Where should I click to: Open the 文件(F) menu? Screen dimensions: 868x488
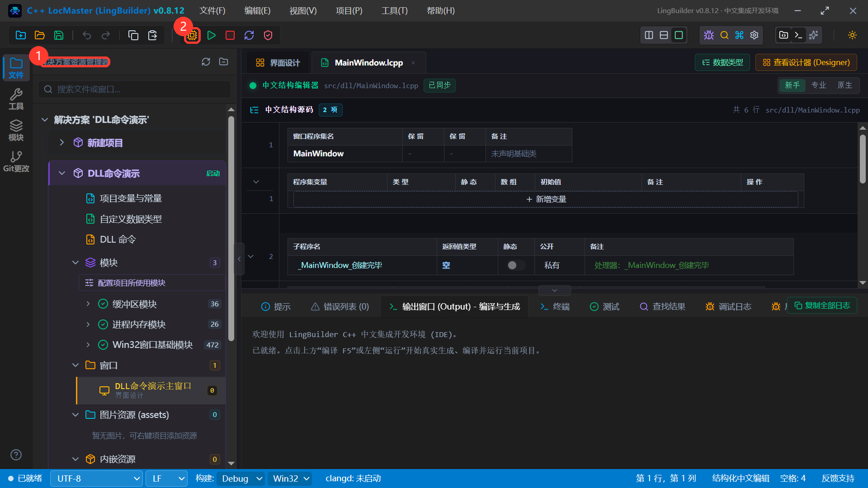[212, 10]
